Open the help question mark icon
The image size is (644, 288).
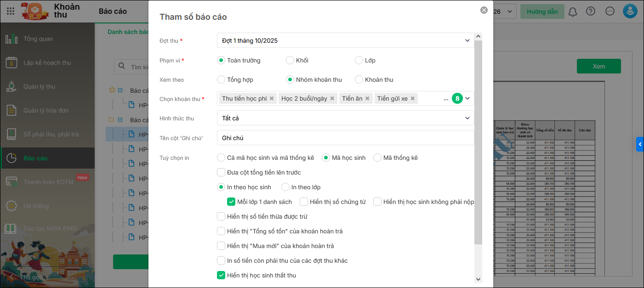[x=591, y=11]
